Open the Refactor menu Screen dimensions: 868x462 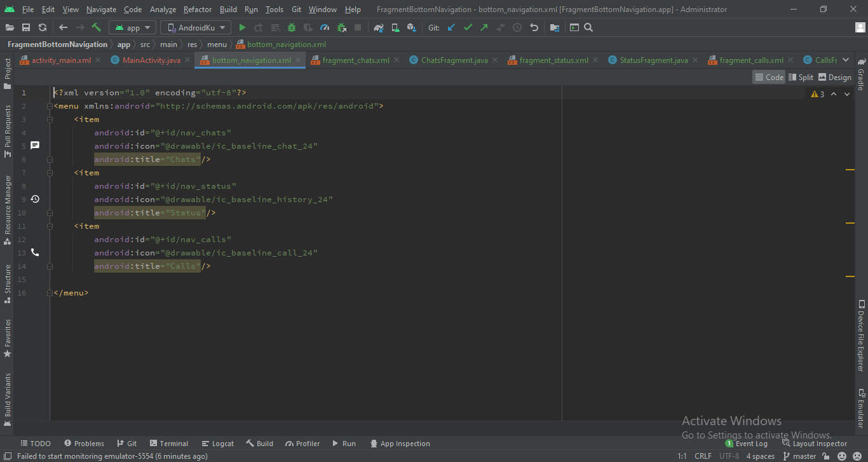pos(197,10)
